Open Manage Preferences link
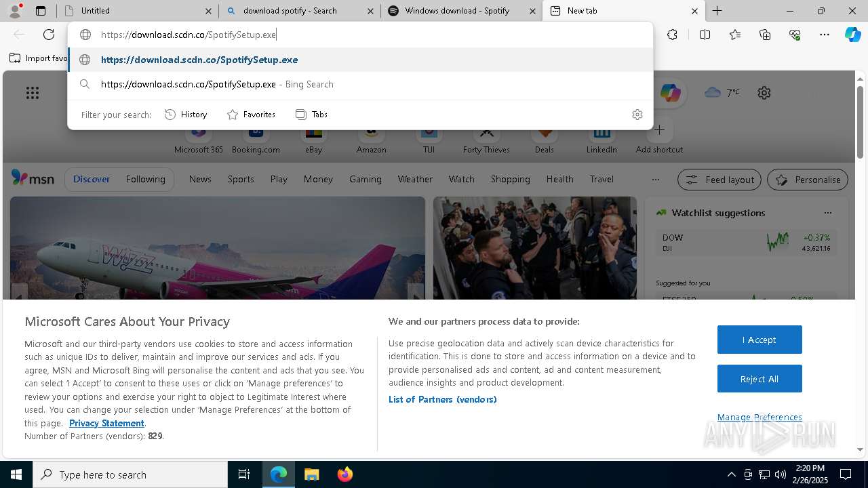The image size is (868, 488). coord(759,417)
